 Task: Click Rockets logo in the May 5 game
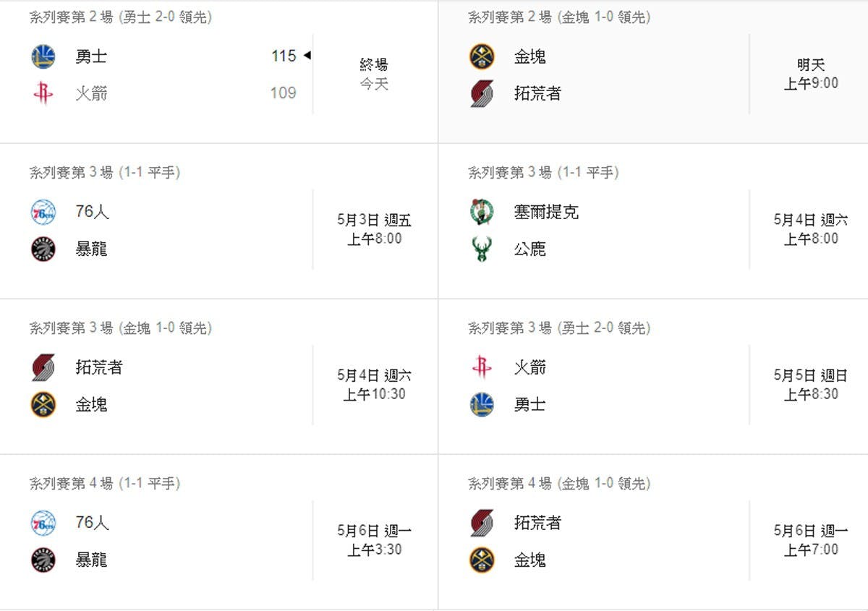point(482,367)
